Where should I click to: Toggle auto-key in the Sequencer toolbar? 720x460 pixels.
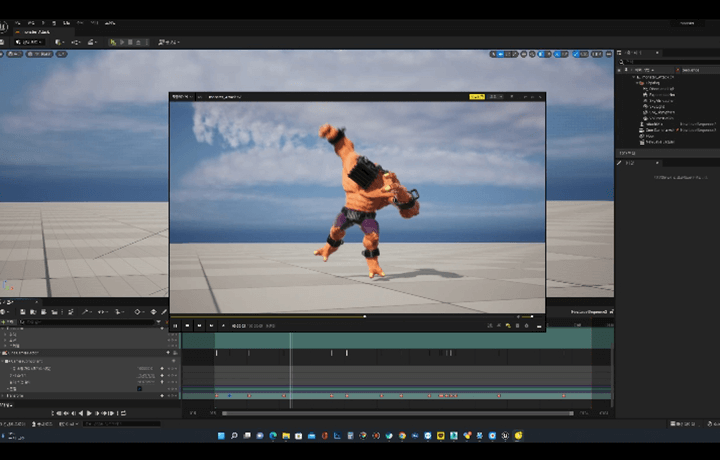click(x=153, y=312)
